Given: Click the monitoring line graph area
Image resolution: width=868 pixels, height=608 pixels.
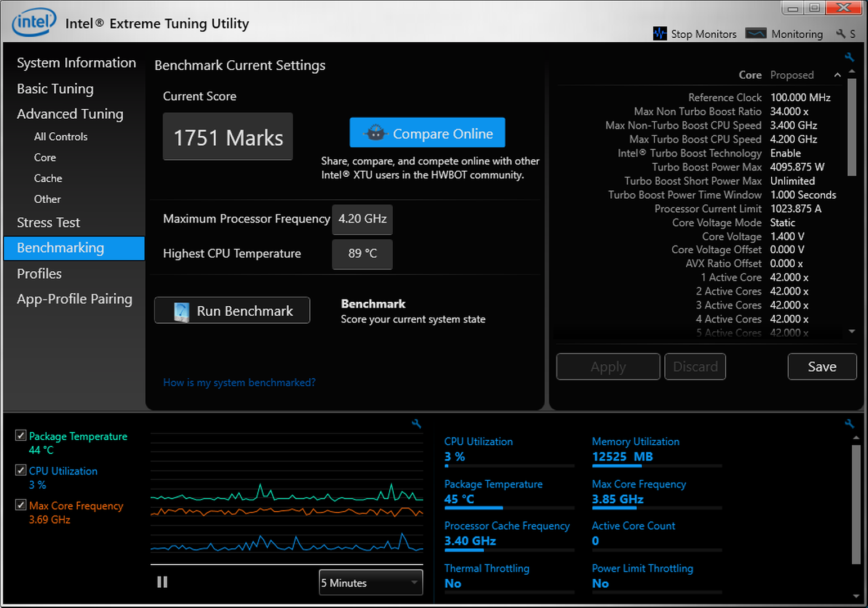Looking at the screenshot, I should [x=286, y=498].
